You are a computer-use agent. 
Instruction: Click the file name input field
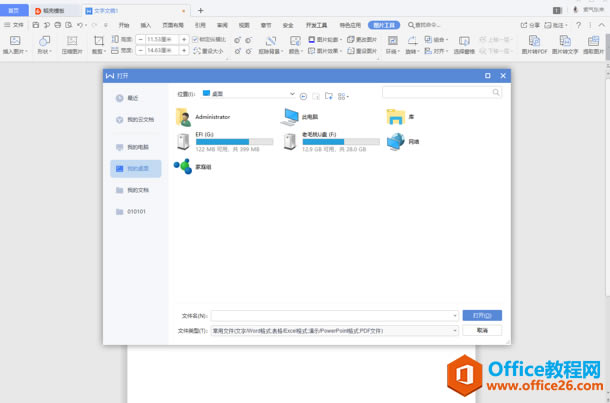[x=335, y=315]
